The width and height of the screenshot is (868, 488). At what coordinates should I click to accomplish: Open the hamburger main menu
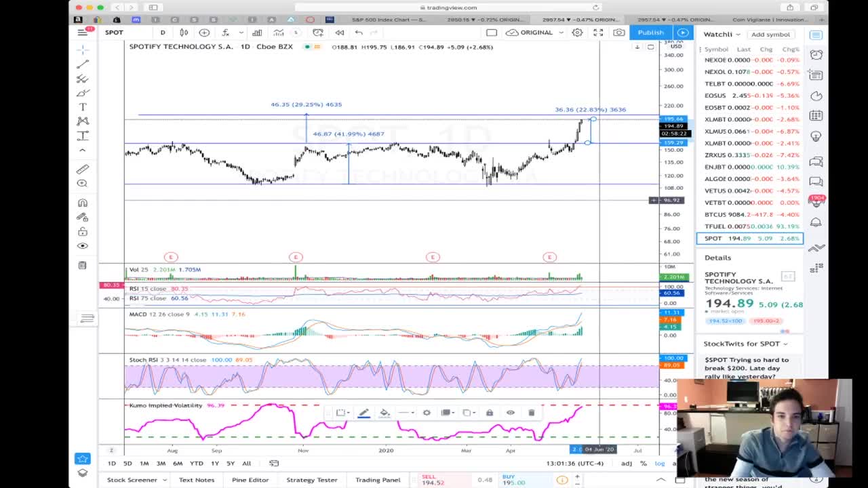tap(83, 33)
